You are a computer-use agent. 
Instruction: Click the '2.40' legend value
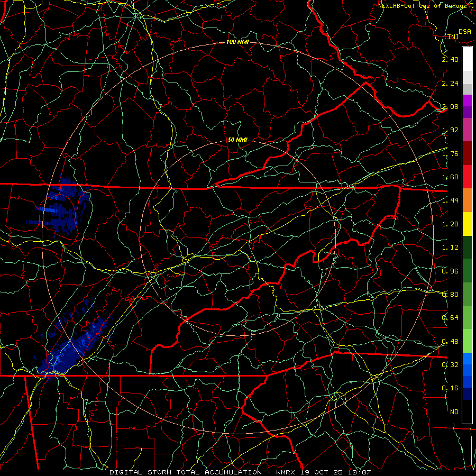(450, 59)
